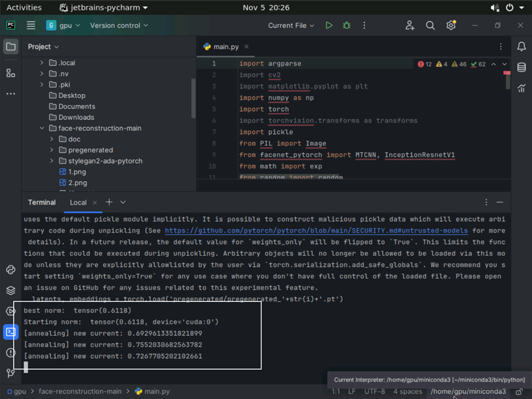The width and height of the screenshot is (532, 399).
Task: Toggle the Project tool window folder icon
Action: tap(10, 47)
